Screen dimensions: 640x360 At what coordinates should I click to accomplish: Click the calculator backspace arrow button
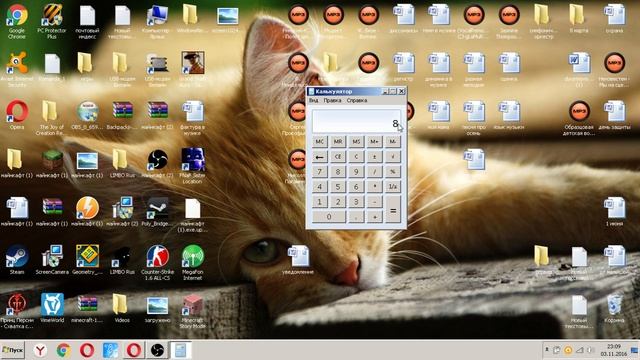pos(320,157)
